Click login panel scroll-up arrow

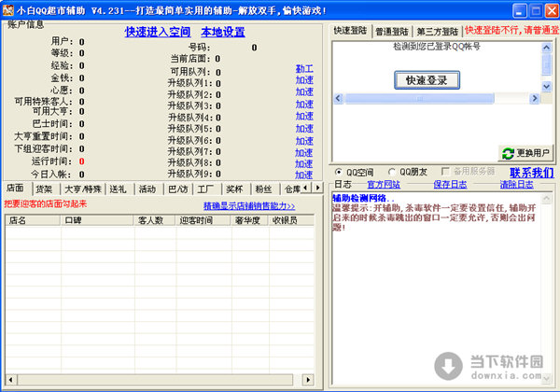click(x=546, y=46)
